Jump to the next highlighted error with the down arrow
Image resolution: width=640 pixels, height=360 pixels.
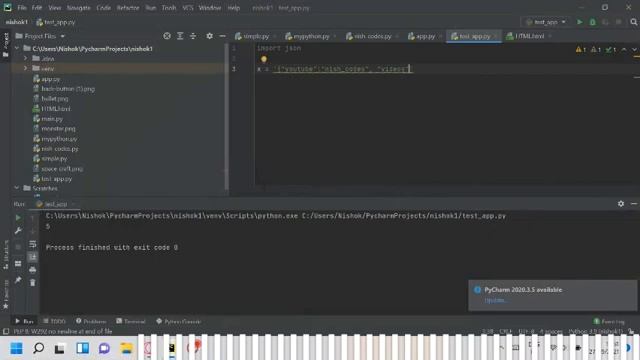click(x=634, y=49)
